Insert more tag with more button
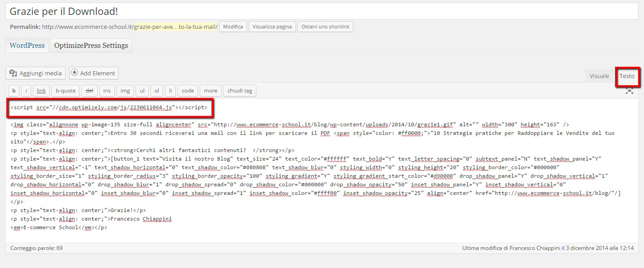This screenshot has width=644, height=268. (x=211, y=91)
